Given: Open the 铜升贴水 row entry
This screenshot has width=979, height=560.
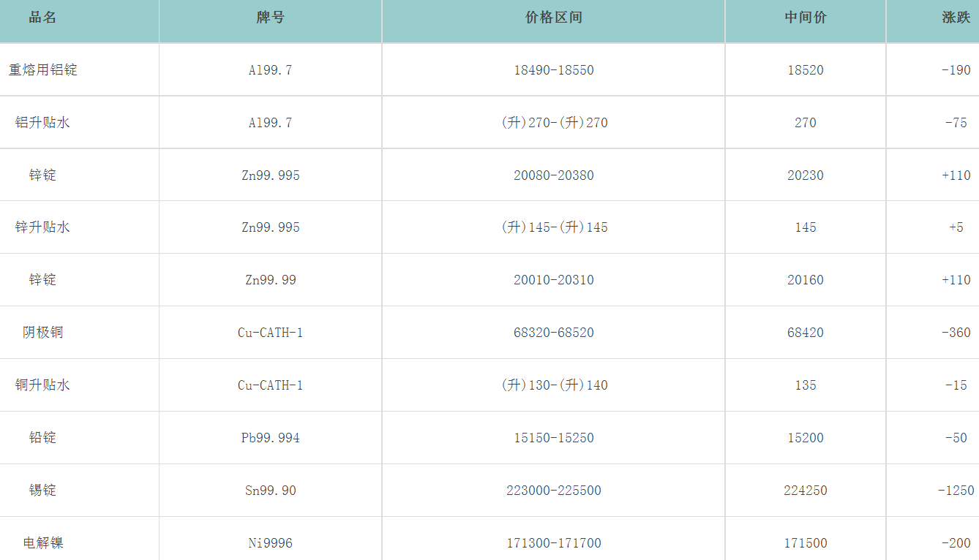Looking at the screenshot, I should point(42,385).
